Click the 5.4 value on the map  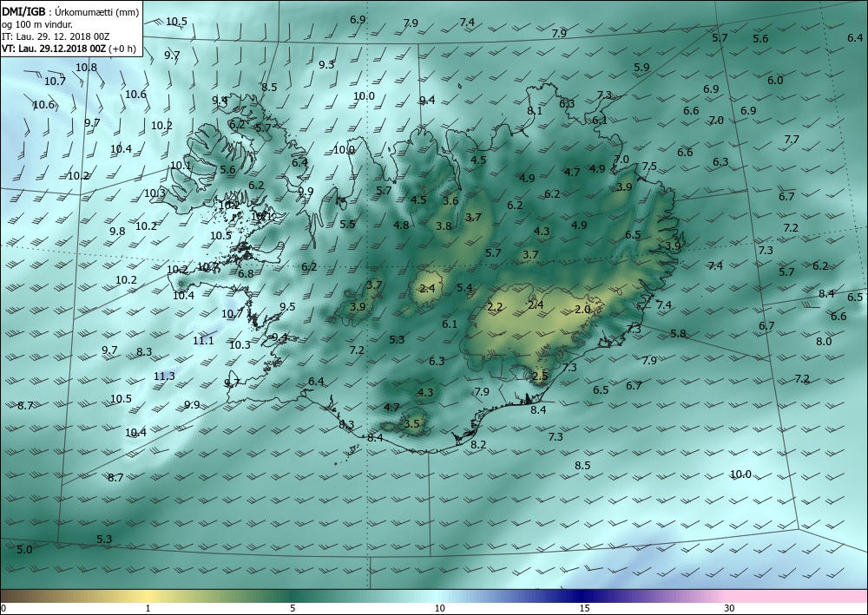pyautogui.click(x=465, y=288)
